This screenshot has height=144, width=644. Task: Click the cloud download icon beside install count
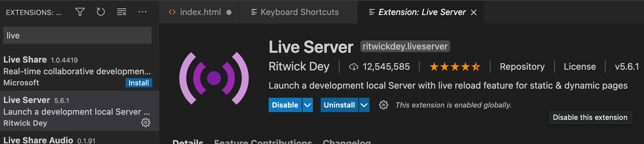click(354, 67)
